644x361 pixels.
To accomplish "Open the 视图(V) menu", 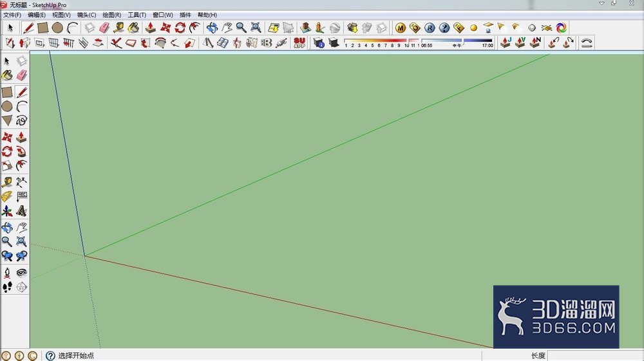I will (61, 15).
